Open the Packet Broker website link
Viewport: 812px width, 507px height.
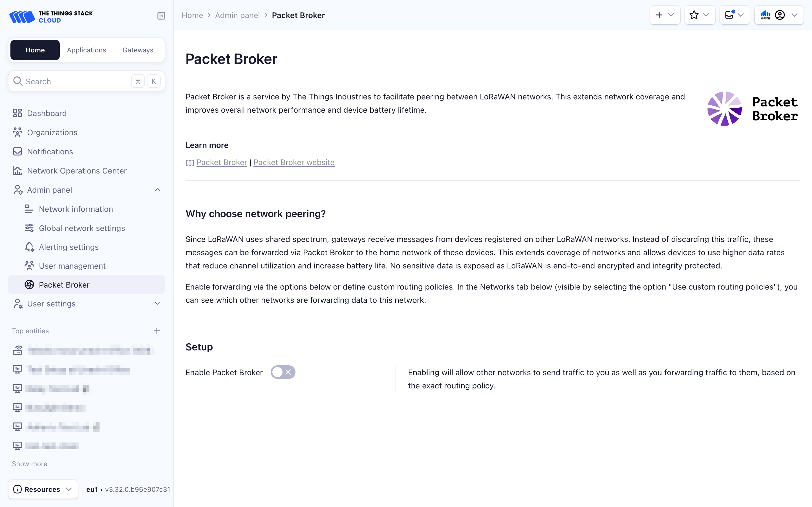(294, 162)
